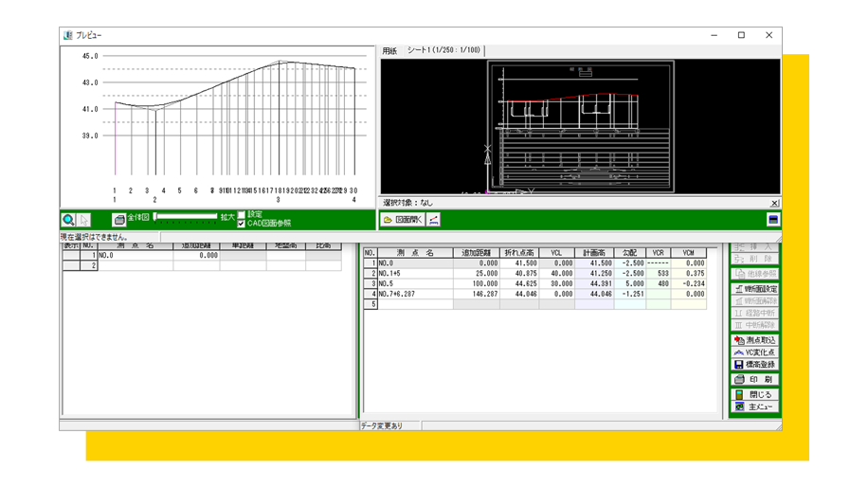868x488 pixels.
Task: Click VCR value 533
Action: click(659, 273)
